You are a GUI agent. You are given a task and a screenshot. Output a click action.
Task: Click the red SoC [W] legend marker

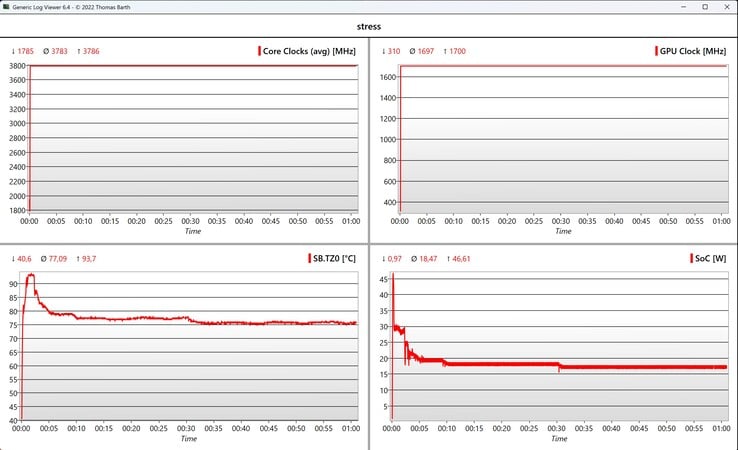pos(691,258)
